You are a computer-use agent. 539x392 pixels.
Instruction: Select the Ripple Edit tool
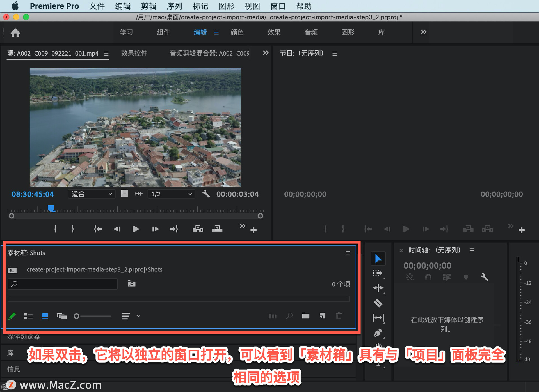point(378,288)
